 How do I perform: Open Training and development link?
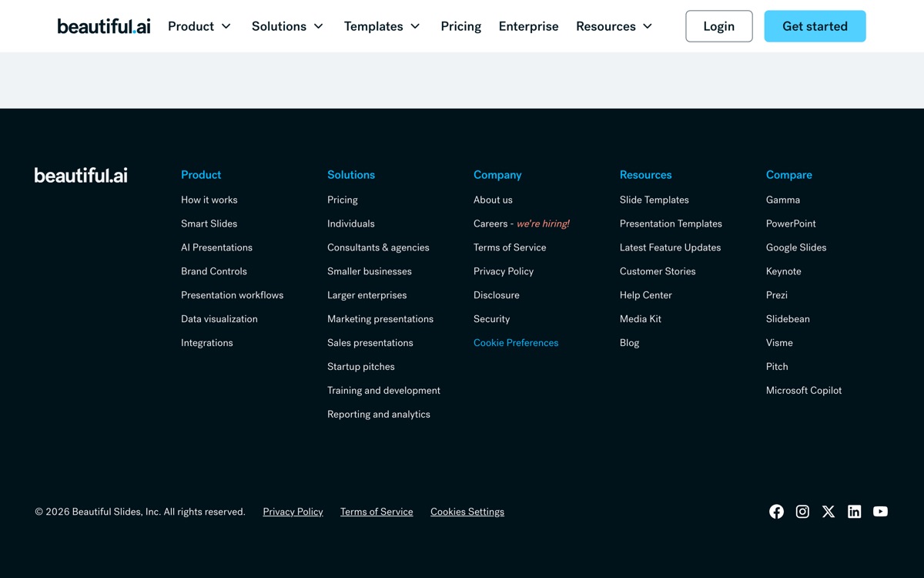click(384, 391)
